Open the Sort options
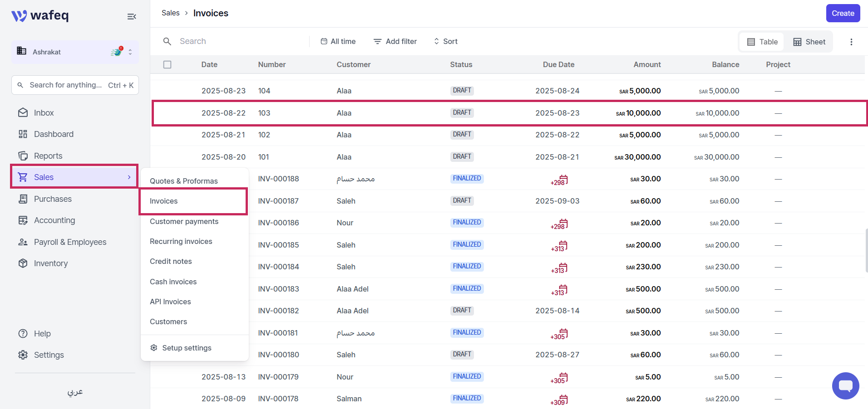 coord(446,42)
